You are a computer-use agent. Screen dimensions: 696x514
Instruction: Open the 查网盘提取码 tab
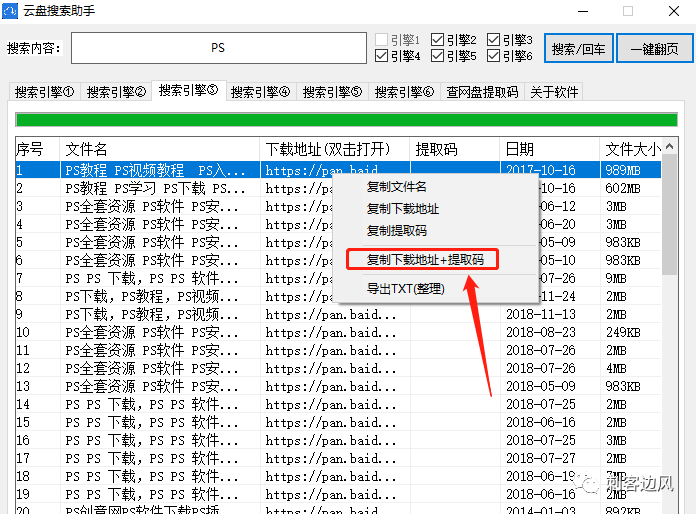tap(482, 92)
